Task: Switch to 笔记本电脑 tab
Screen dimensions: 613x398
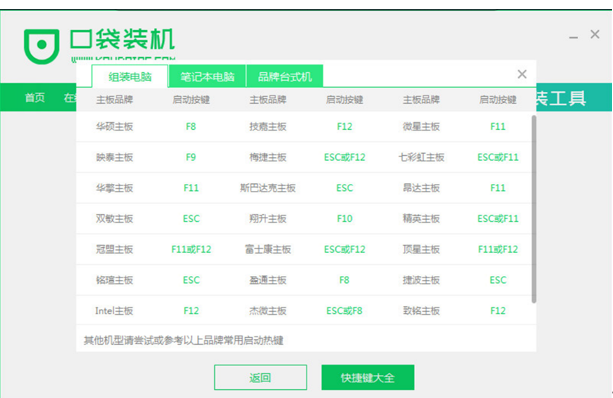Action: pyautogui.click(x=207, y=77)
